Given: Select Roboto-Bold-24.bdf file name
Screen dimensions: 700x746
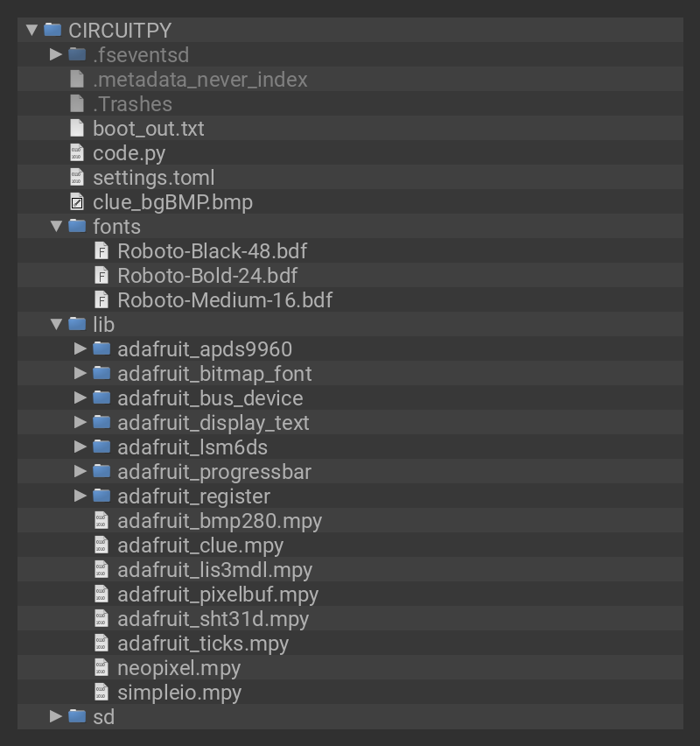Looking at the screenshot, I should [x=207, y=276].
